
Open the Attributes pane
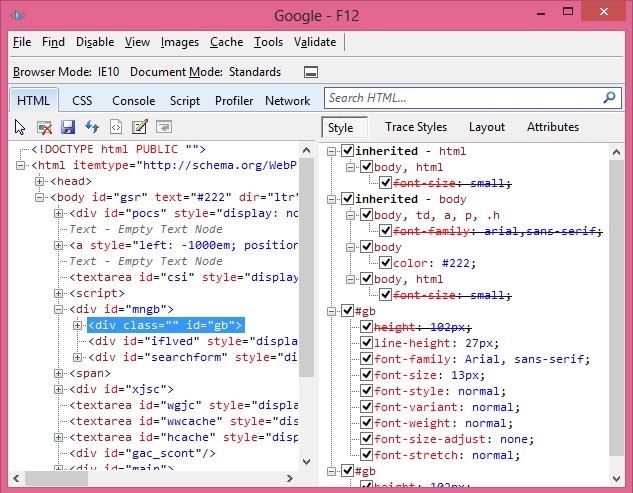point(553,127)
